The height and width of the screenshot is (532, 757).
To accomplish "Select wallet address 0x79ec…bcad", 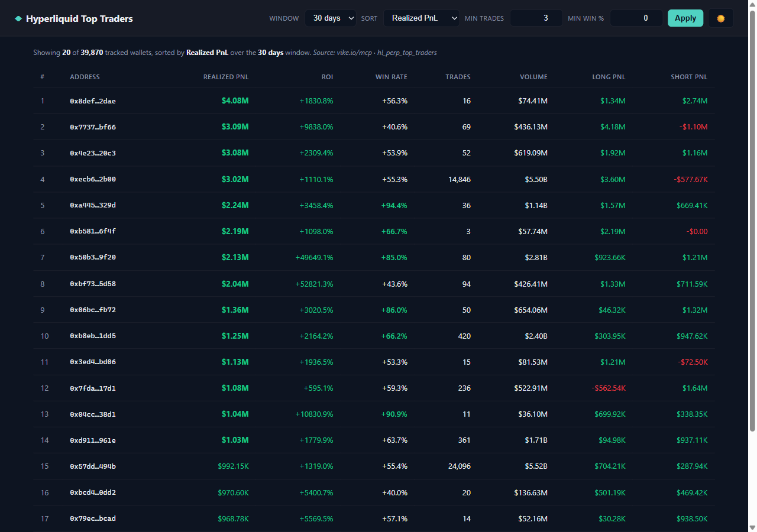I will point(93,518).
